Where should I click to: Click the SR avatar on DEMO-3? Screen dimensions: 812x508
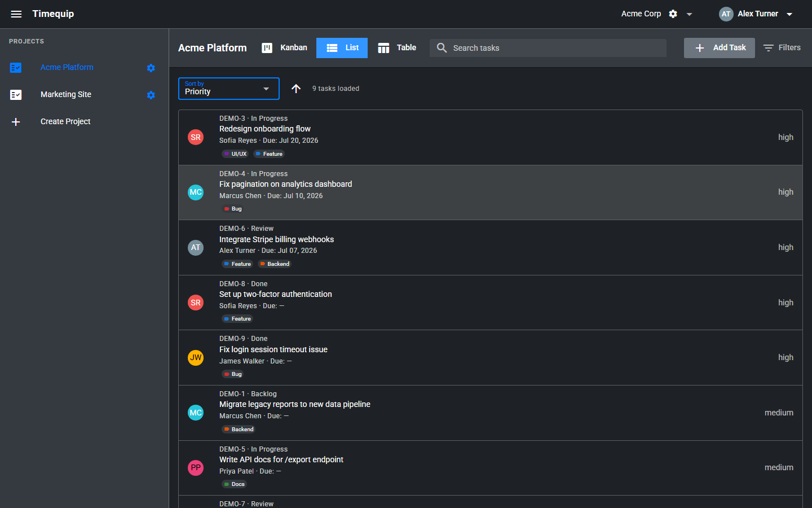[196, 137]
